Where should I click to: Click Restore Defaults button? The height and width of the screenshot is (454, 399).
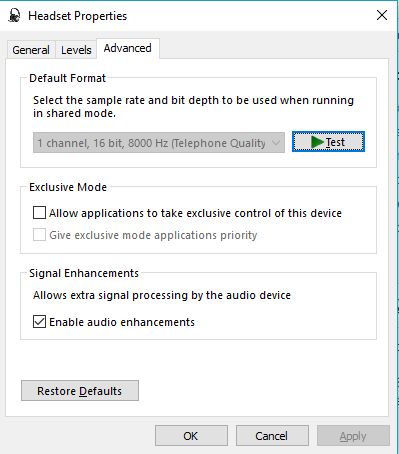pos(80,391)
